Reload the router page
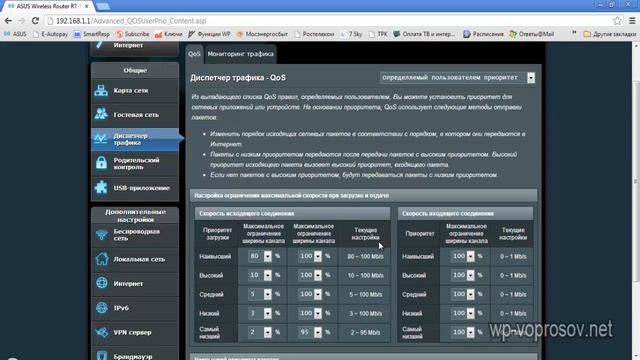The width and height of the screenshot is (640, 360). (35, 20)
